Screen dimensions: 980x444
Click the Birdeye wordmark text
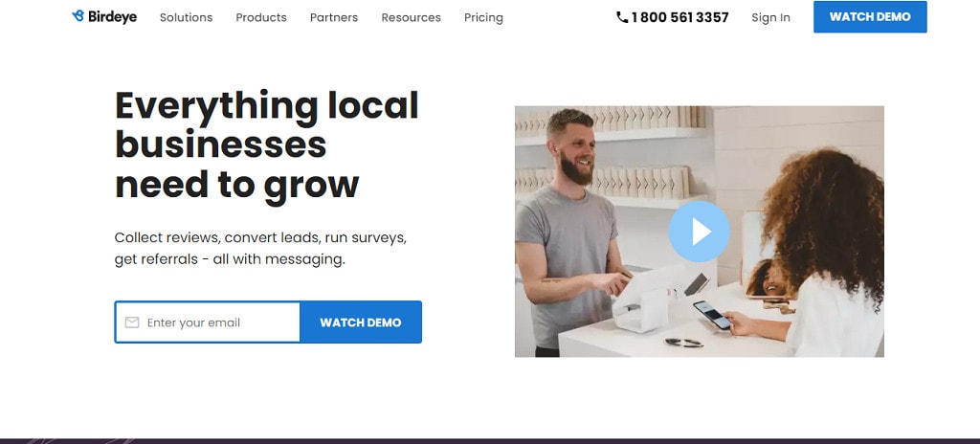pos(113,17)
